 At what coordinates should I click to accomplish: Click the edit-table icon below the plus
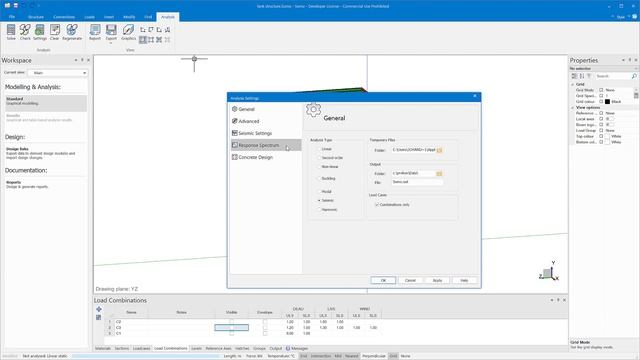coord(99,317)
